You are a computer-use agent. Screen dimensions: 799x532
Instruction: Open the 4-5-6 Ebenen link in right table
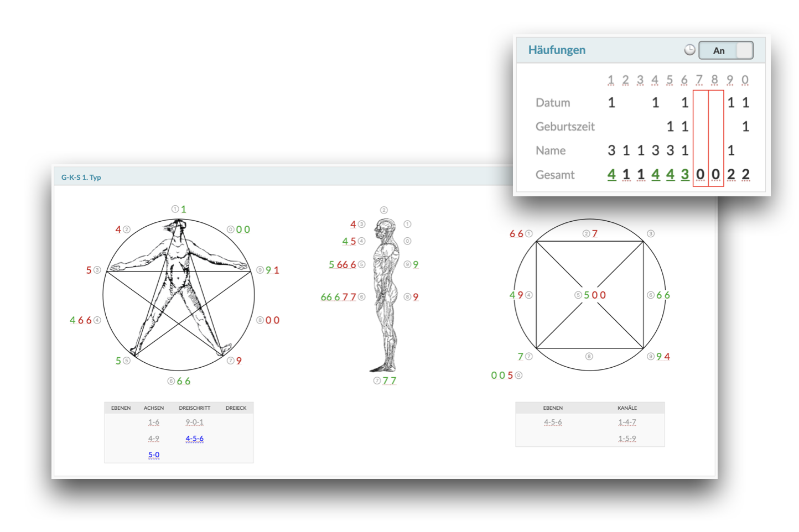[x=553, y=423]
